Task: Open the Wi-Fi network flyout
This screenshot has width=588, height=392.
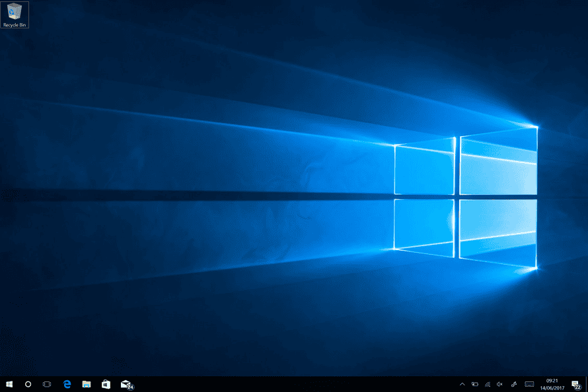Action: (487, 383)
